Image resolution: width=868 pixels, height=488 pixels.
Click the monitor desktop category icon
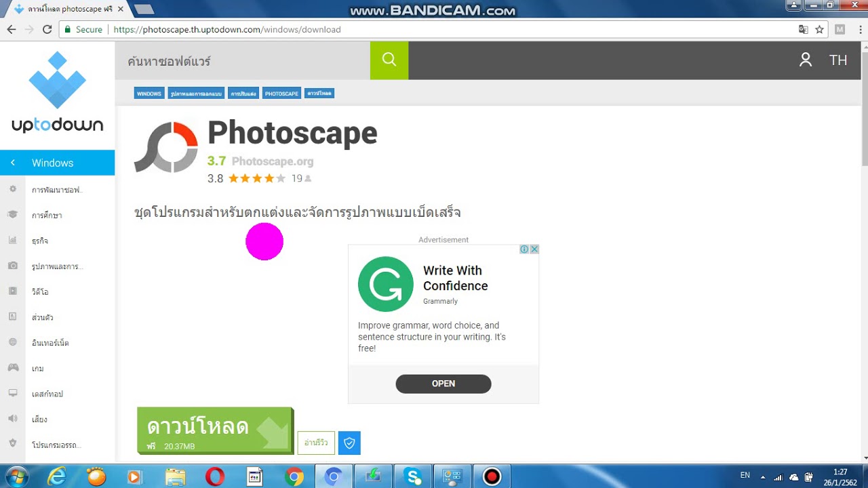(13, 393)
